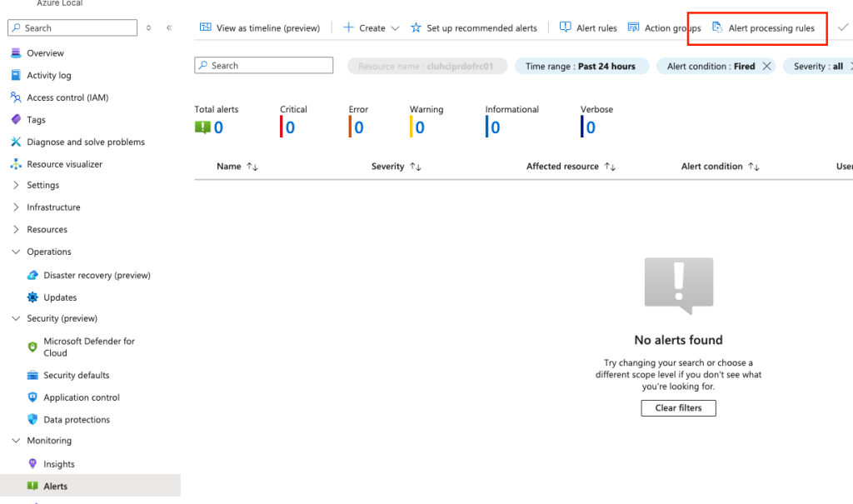Open Tags via its purple tag icon
Image resolution: width=853 pixels, height=504 pixels.
[16, 120]
